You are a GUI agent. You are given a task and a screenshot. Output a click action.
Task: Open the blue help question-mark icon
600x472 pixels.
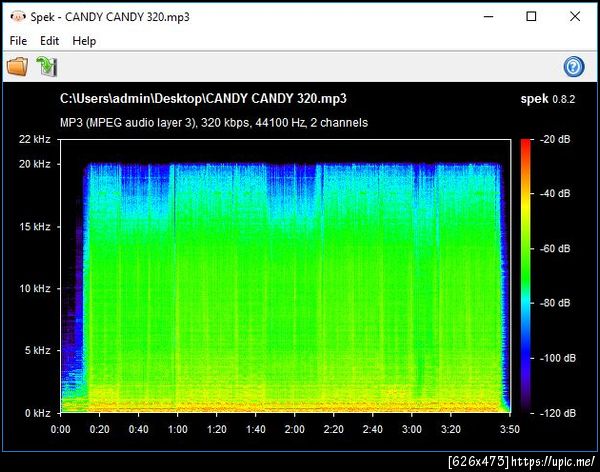coord(574,67)
